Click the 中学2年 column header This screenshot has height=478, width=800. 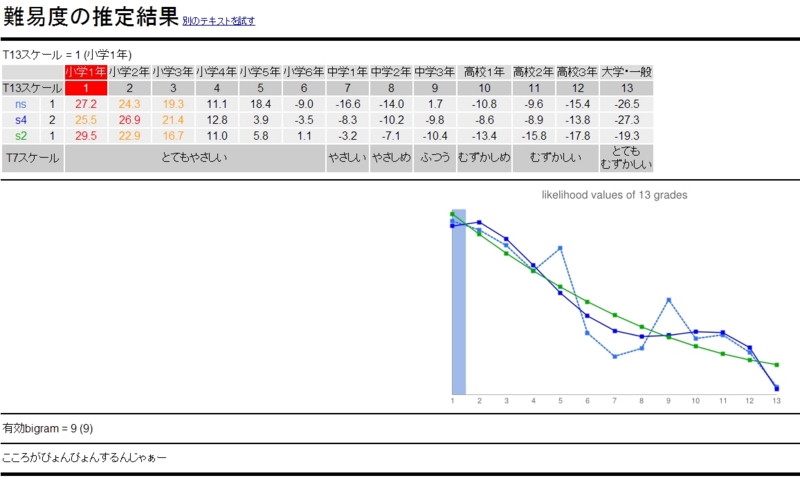[x=391, y=72]
